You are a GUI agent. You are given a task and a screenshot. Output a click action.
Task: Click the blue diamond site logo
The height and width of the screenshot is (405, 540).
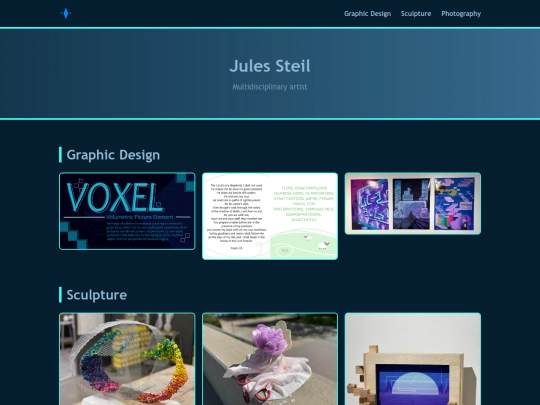click(x=66, y=13)
